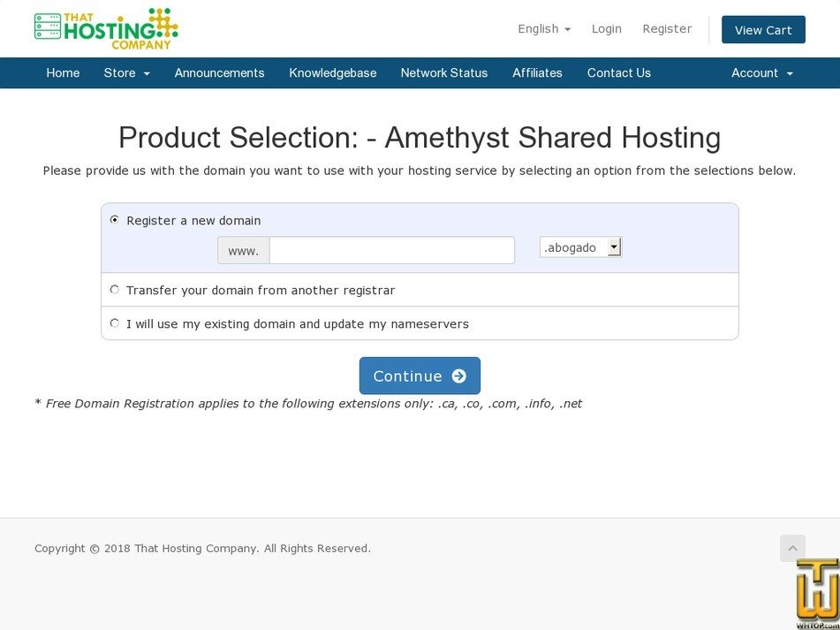Click the server rack graphic in the logo
Viewport: 840px width, 630px height.
pyautogui.click(x=47, y=28)
